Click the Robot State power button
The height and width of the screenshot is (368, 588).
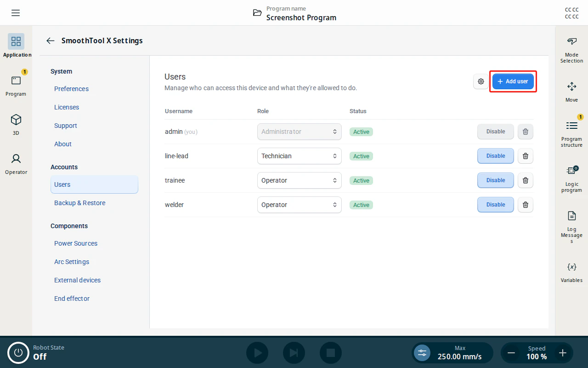[x=18, y=353]
